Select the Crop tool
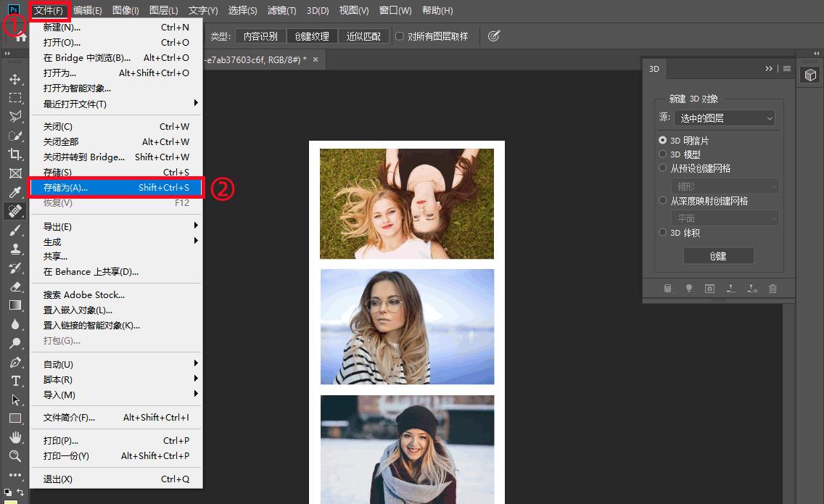824x504 pixels. click(15, 154)
